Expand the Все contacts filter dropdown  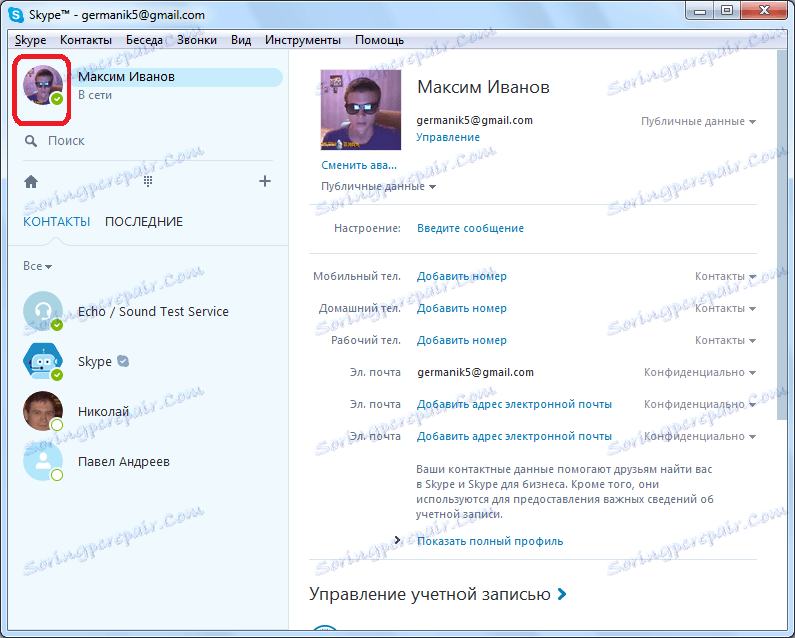(38, 266)
